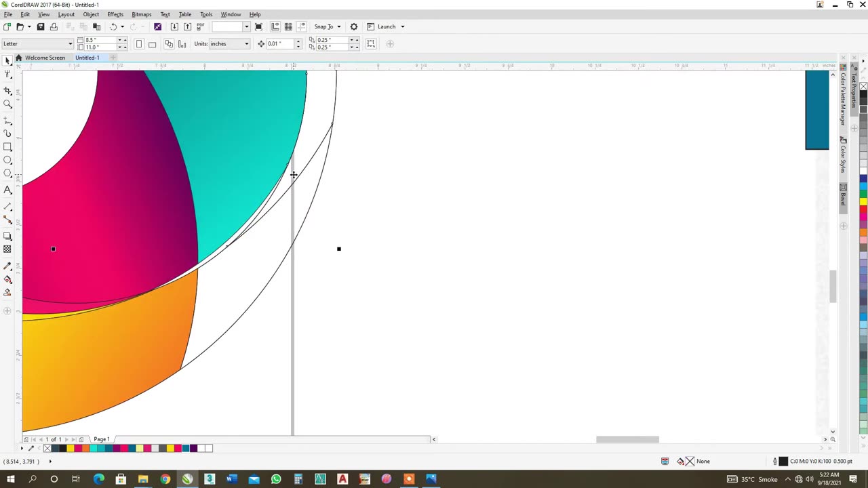Click the nudge distance 0.01 field
The height and width of the screenshot is (488, 868).
tap(280, 44)
